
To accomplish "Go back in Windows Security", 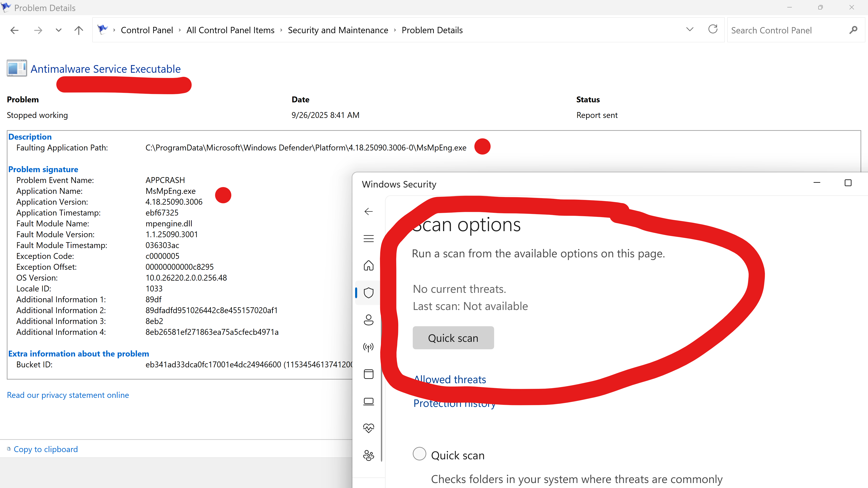I will tap(369, 211).
